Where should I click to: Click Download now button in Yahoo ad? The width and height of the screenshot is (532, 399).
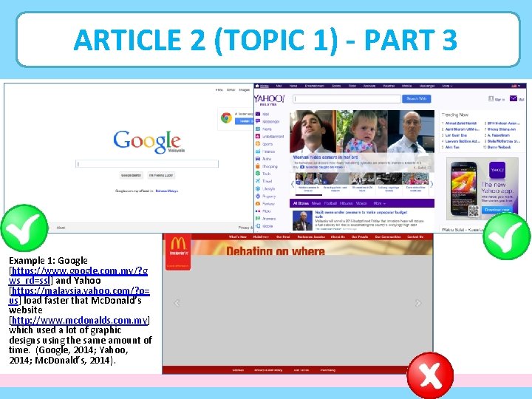point(497,210)
